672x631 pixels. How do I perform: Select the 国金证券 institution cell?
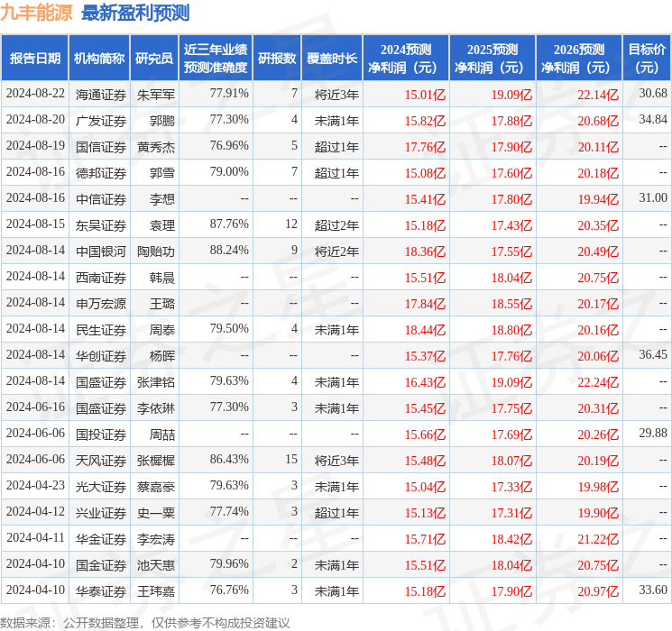pyautogui.click(x=101, y=565)
